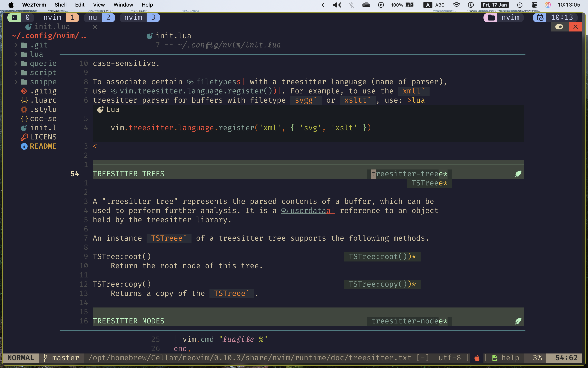
Task: Open the WezTerm app menu
Action: pyautogui.click(x=34, y=5)
